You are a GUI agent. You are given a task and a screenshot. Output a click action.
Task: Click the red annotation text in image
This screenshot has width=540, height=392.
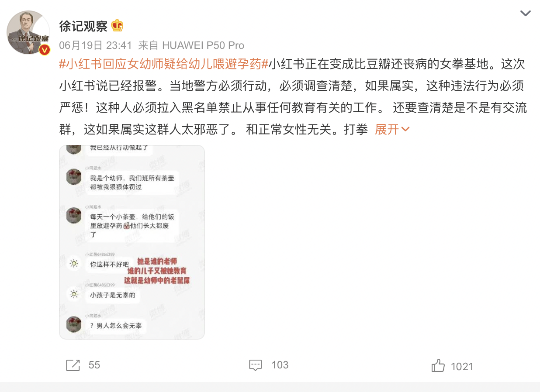pos(157,271)
